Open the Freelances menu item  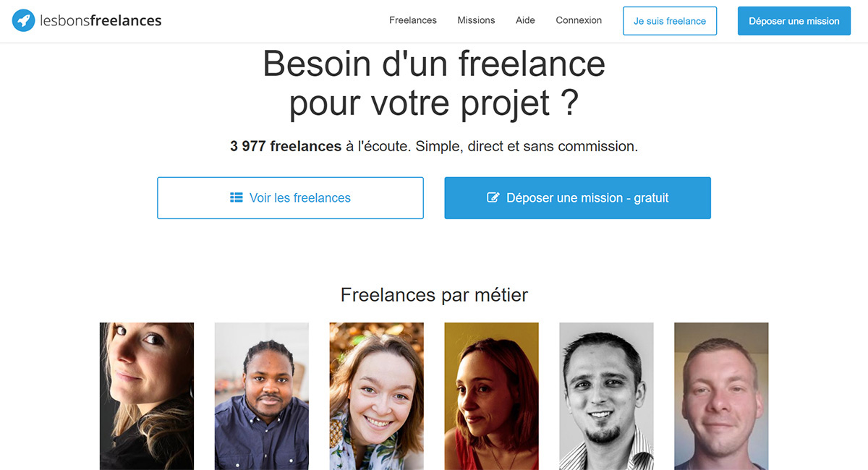click(413, 20)
